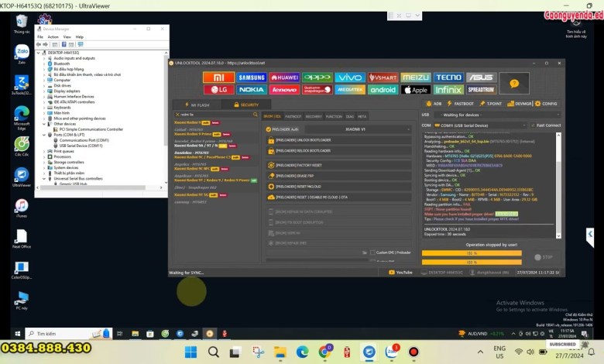Click Device Manager scan hardware monitor icon

(x=81, y=44)
